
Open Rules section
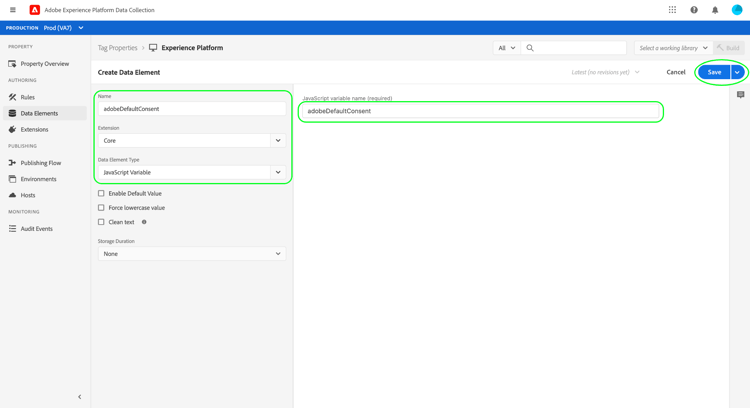pos(27,97)
